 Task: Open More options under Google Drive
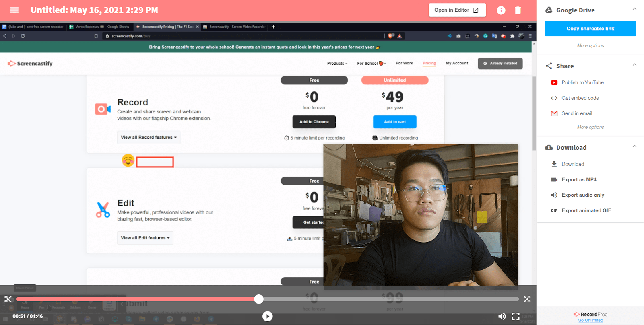(x=590, y=45)
